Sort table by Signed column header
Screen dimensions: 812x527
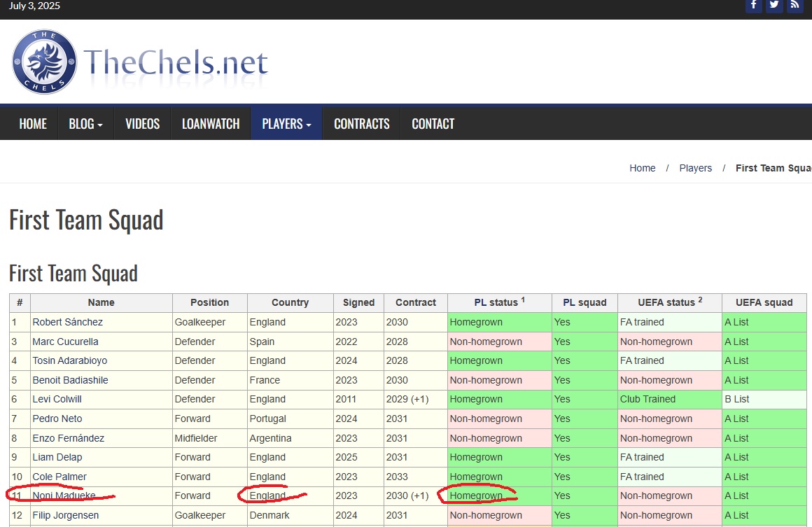[358, 303]
